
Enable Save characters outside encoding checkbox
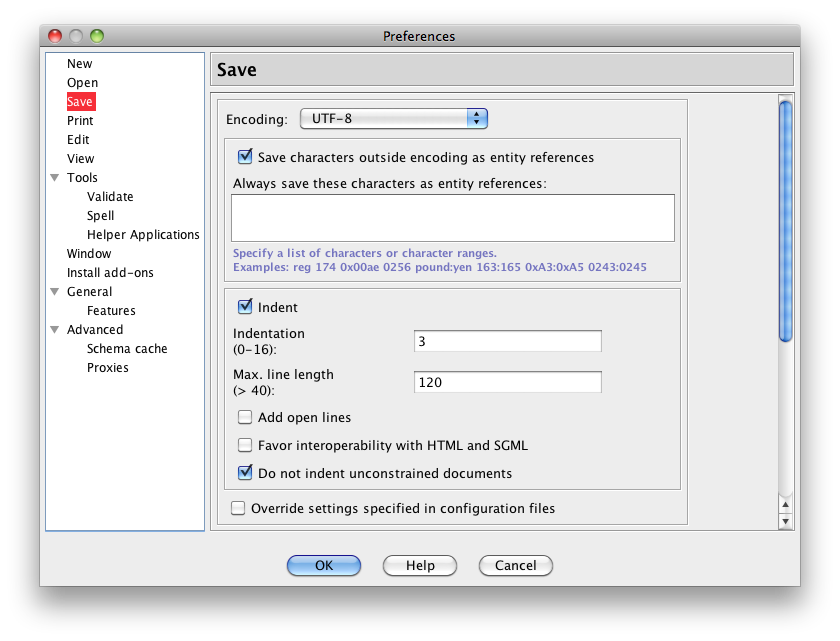click(x=245, y=156)
